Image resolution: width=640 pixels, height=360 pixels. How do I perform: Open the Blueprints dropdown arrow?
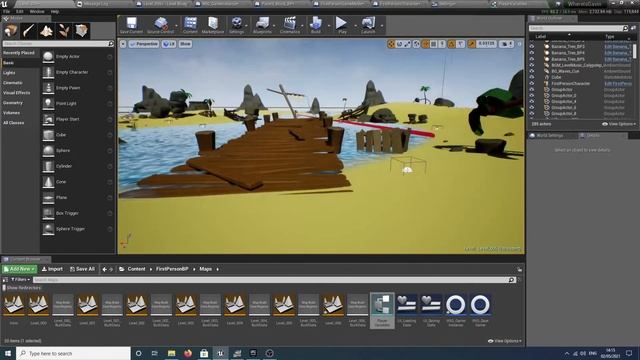[x=273, y=25]
